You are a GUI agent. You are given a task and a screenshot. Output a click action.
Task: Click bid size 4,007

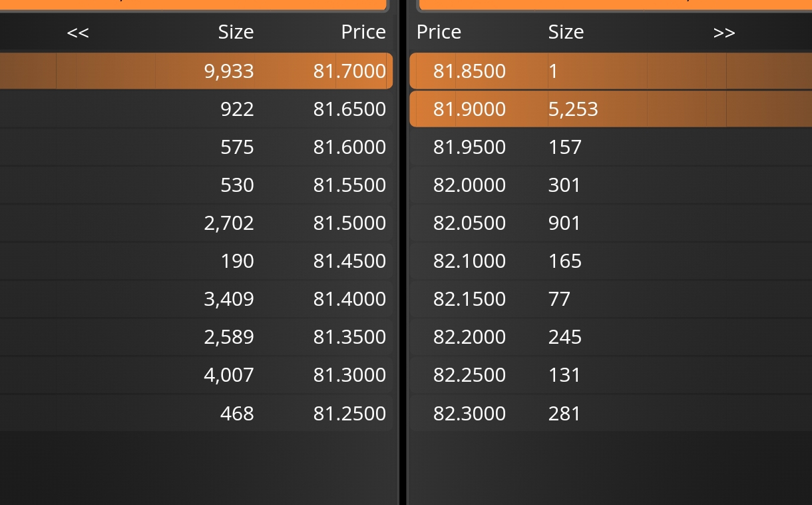[229, 375]
